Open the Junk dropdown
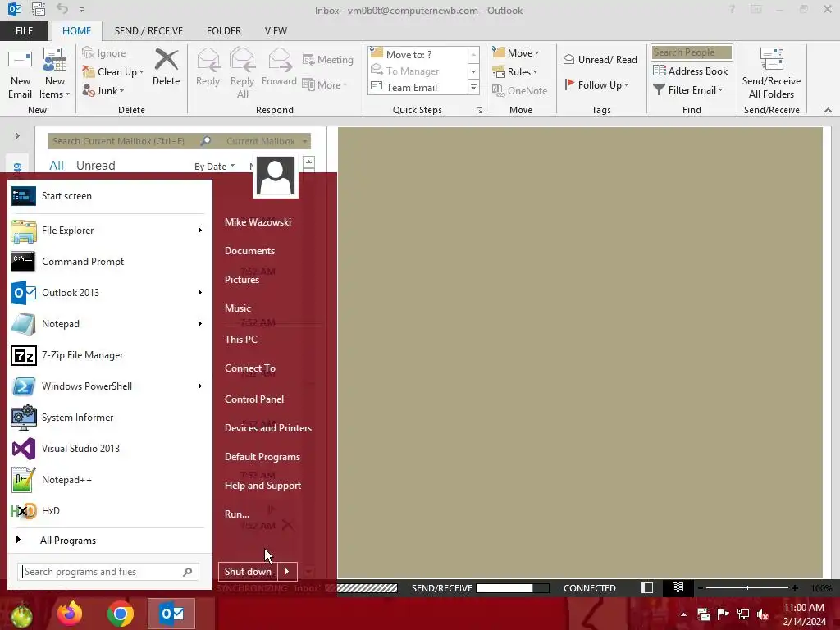 click(103, 90)
